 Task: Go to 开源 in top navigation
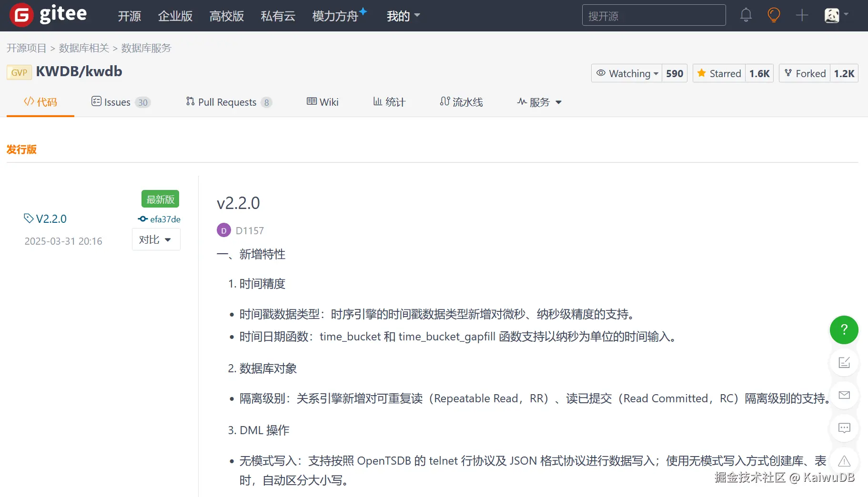(130, 16)
